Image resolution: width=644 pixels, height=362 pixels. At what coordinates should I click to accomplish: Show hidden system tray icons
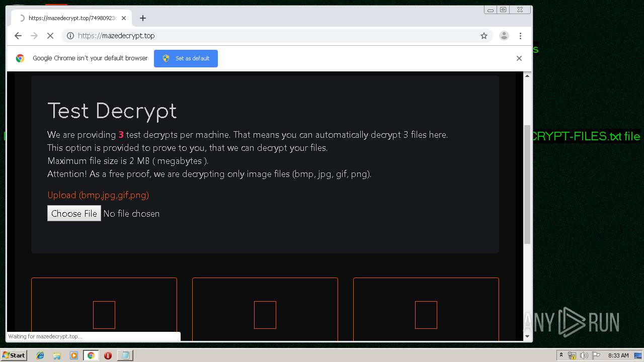(x=561, y=355)
